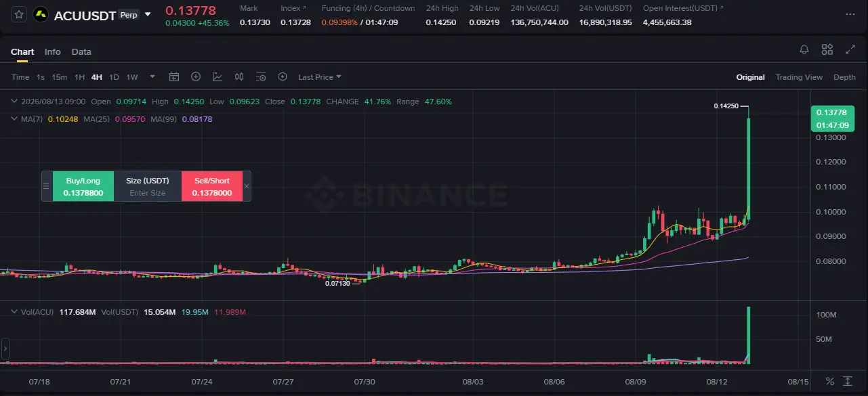The width and height of the screenshot is (868, 396).
Task: Click the Mark price 0.13730
Action: 255,22
